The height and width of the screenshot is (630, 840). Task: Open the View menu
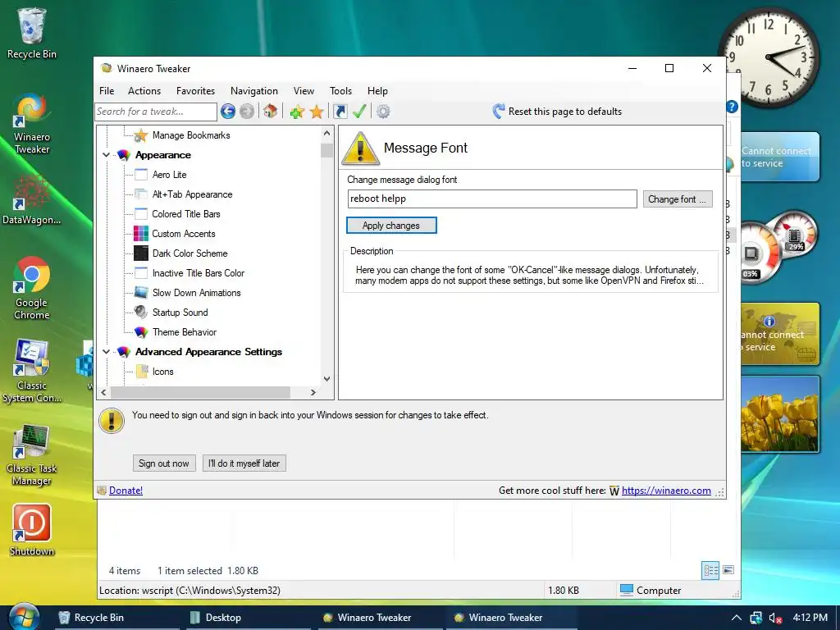[x=304, y=90]
